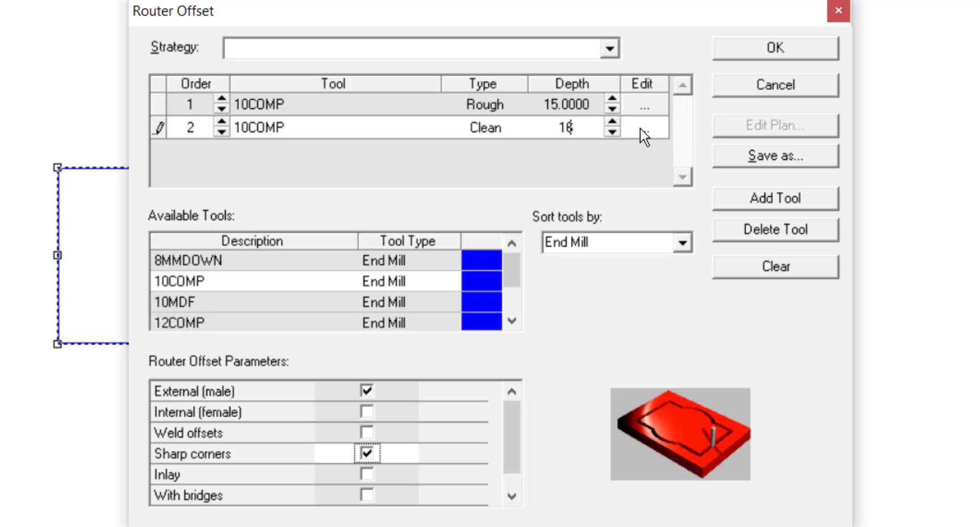Image resolution: width=980 pixels, height=527 pixels.
Task: Open edit ellipsis for Rough tool row
Action: pyautogui.click(x=644, y=105)
